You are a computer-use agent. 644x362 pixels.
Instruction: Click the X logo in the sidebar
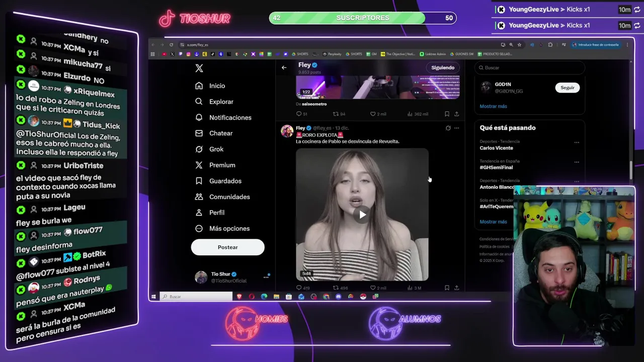(199, 68)
